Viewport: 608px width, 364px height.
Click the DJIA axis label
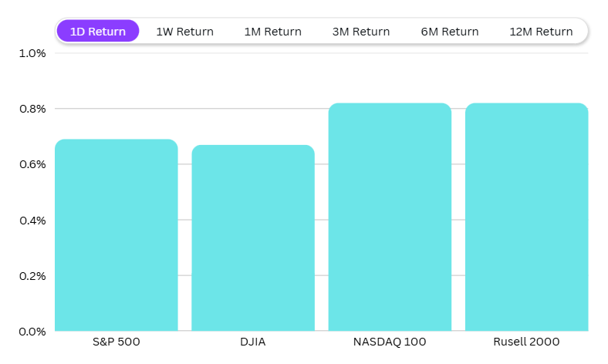253,342
